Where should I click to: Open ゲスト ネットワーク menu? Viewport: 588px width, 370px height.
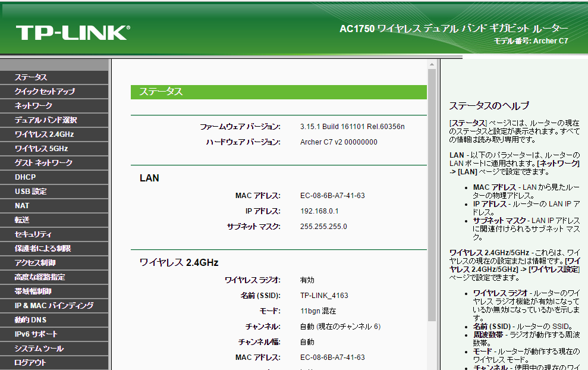tap(54, 163)
